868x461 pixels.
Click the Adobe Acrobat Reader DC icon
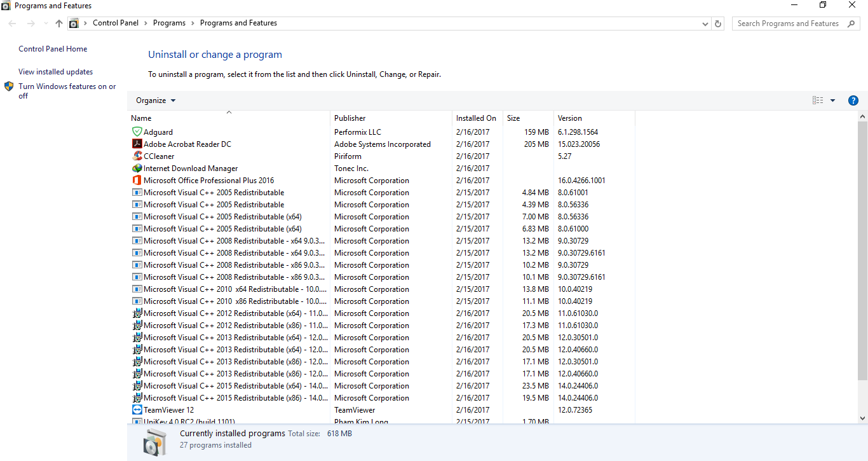click(x=137, y=144)
